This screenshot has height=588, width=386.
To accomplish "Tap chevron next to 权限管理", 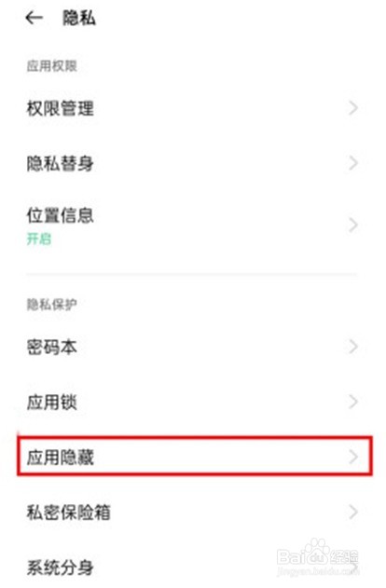I will pyautogui.click(x=353, y=108).
